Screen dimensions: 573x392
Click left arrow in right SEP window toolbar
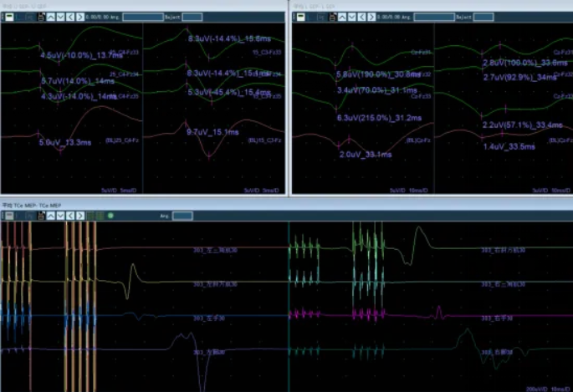pyautogui.click(x=361, y=17)
